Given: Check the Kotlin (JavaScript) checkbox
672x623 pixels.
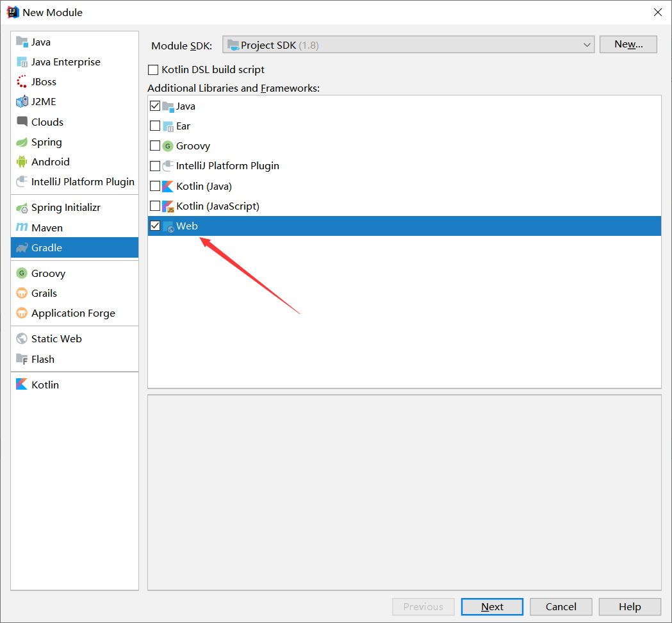Looking at the screenshot, I should (x=155, y=206).
